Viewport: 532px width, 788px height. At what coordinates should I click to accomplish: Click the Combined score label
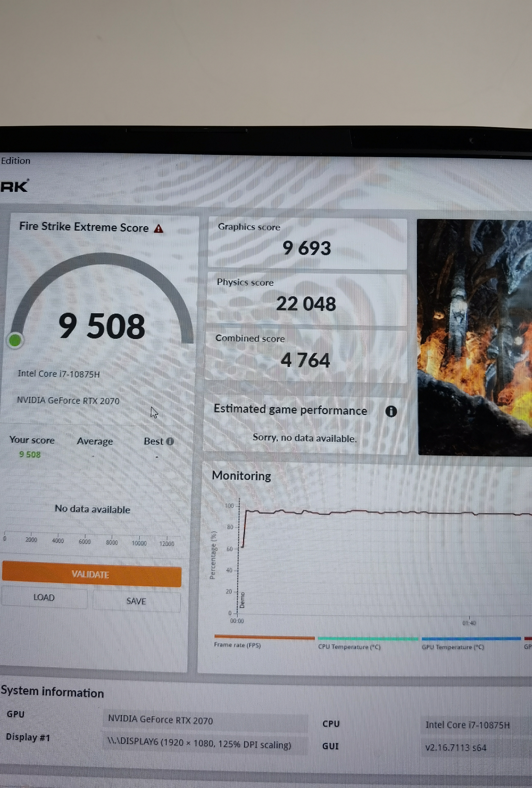(250, 338)
